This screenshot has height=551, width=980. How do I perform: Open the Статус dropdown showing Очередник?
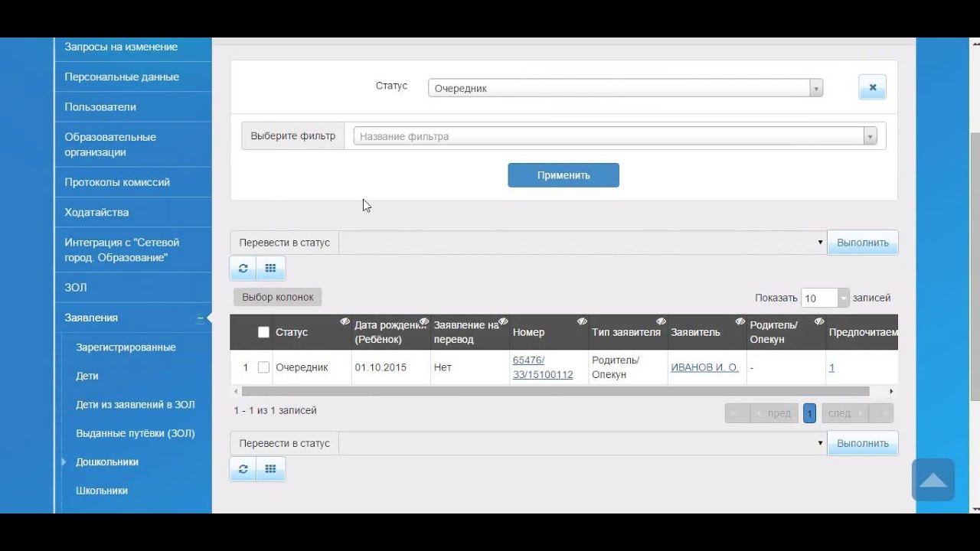click(x=626, y=88)
